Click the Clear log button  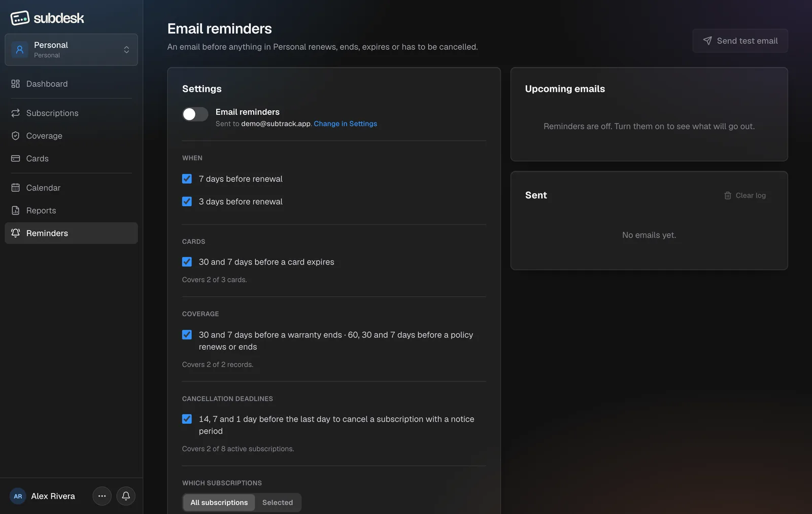coord(745,196)
